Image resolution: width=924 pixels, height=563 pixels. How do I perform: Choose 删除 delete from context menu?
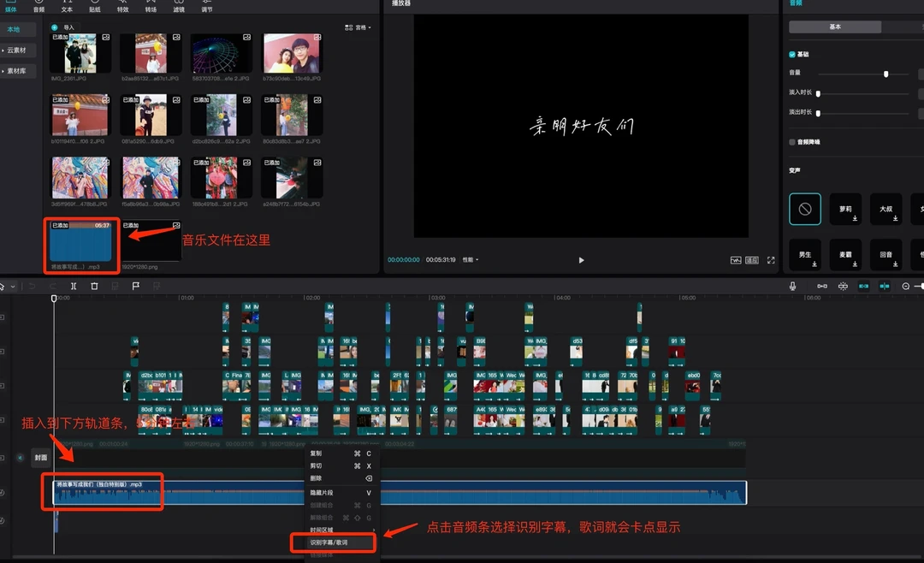coord(341,478)
